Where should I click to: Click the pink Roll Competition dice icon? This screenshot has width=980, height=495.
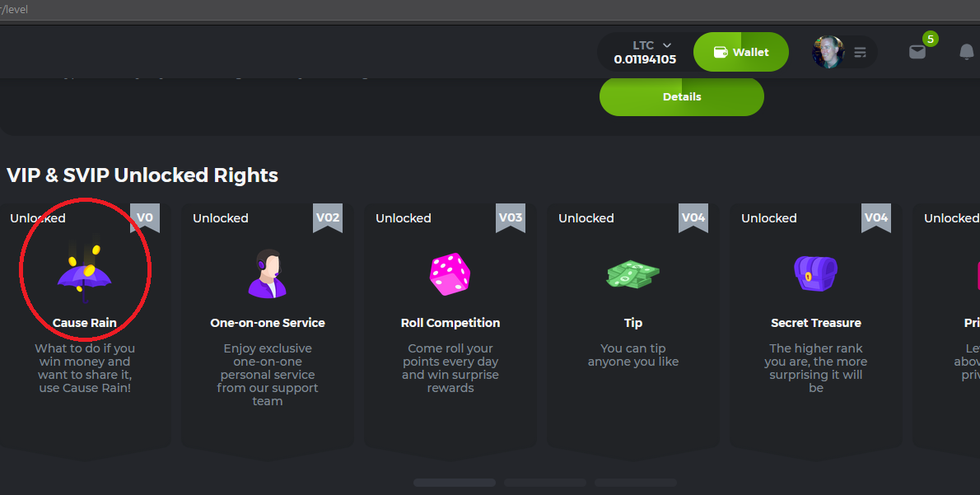coord(450,273)
